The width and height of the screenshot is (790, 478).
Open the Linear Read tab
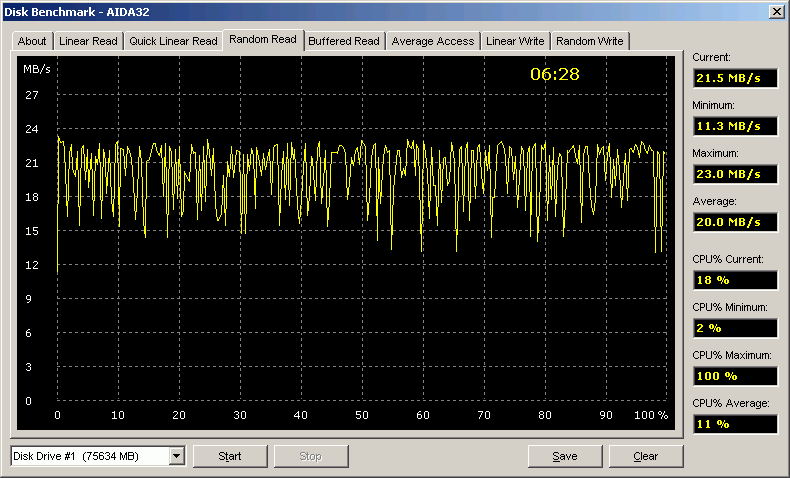pos(88,41)
